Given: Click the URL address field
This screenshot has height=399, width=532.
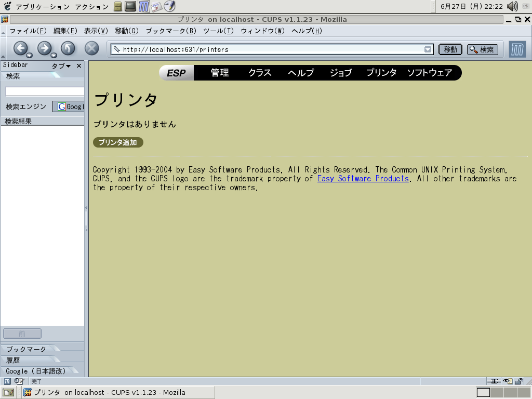Looking at the screenshot, I should (x=273, y=49).
